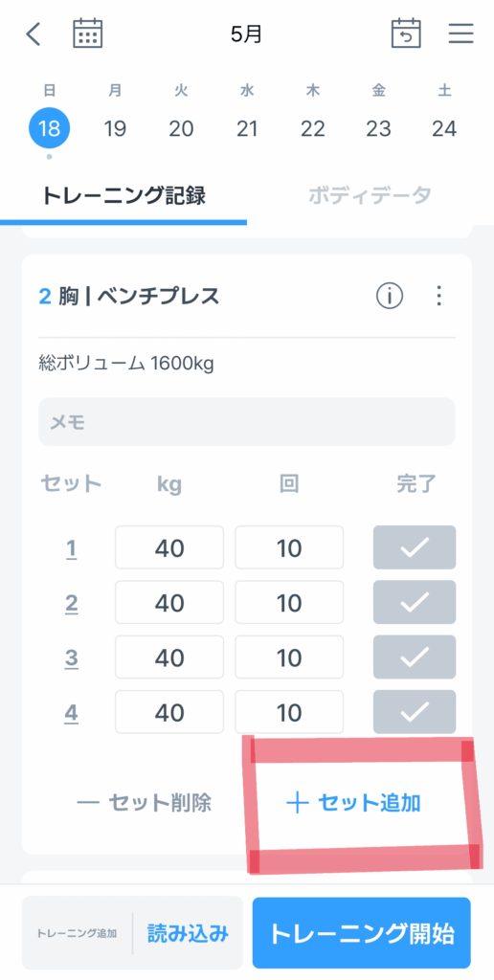Start workout with トレーニング開始 button
Viewport: 494px width, 980px height.
362,933
